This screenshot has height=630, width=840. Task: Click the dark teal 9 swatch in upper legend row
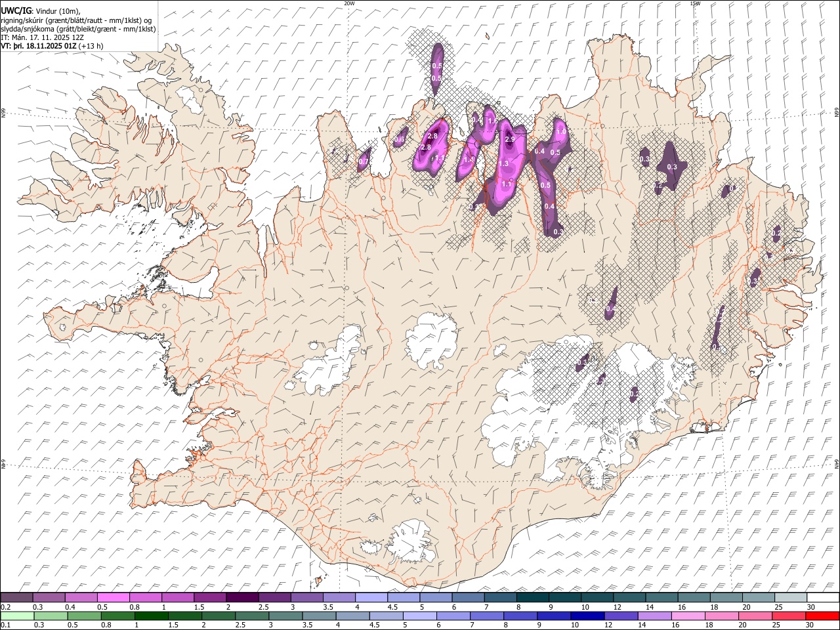pos(565,597)
